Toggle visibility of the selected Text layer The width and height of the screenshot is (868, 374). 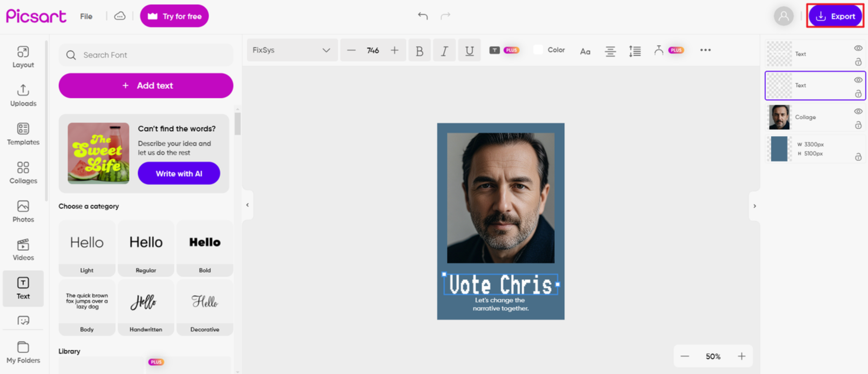tap(858, 80)
